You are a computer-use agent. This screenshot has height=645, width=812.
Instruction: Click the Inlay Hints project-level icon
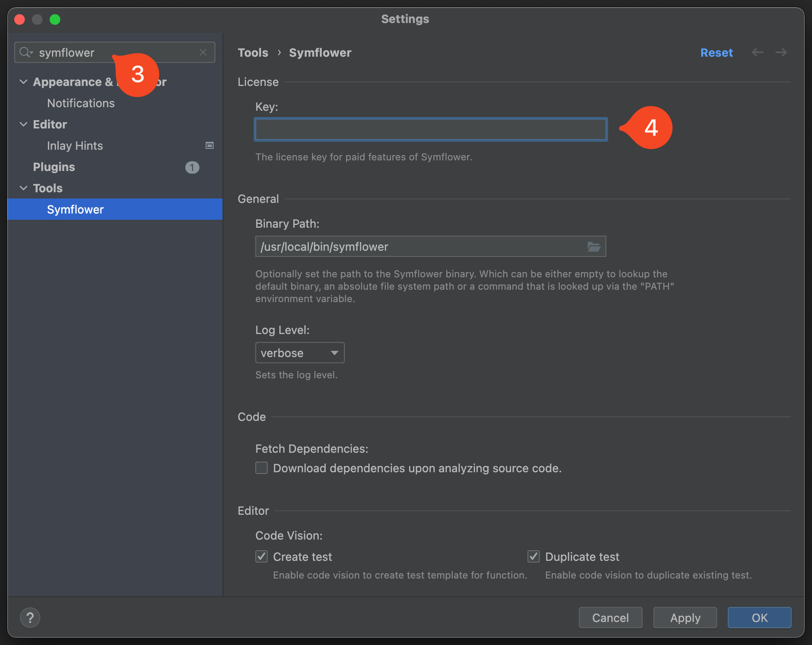click(x=210, y=145)
